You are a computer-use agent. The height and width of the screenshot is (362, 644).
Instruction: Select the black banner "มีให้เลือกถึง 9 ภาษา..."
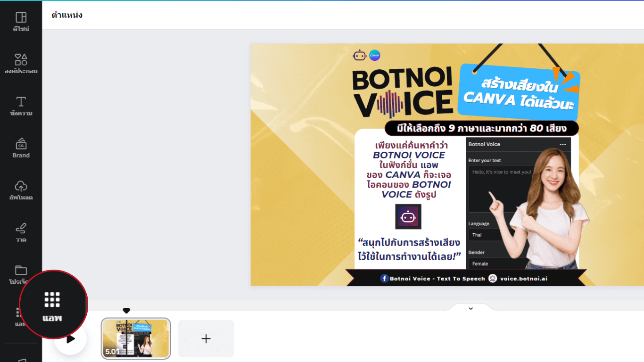pyautogui.click(x=481, y=128)
